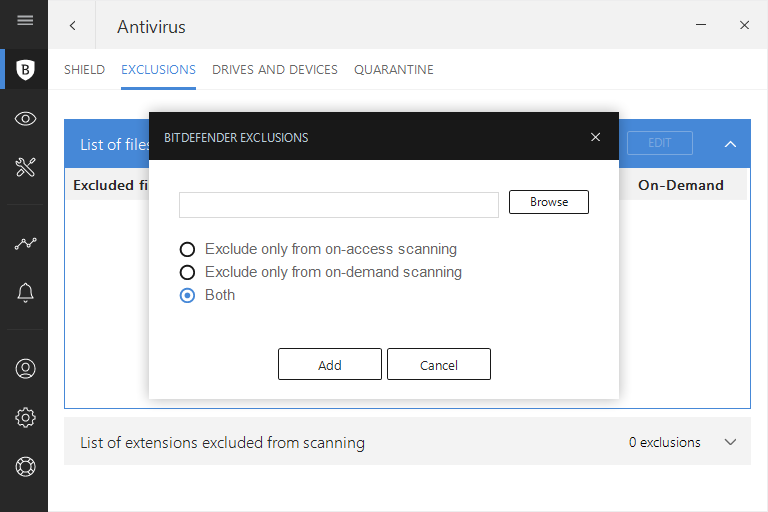Click the On-Demand column header
The height and width of the screenshot is (512, 768).
click(x=681, y=185)
